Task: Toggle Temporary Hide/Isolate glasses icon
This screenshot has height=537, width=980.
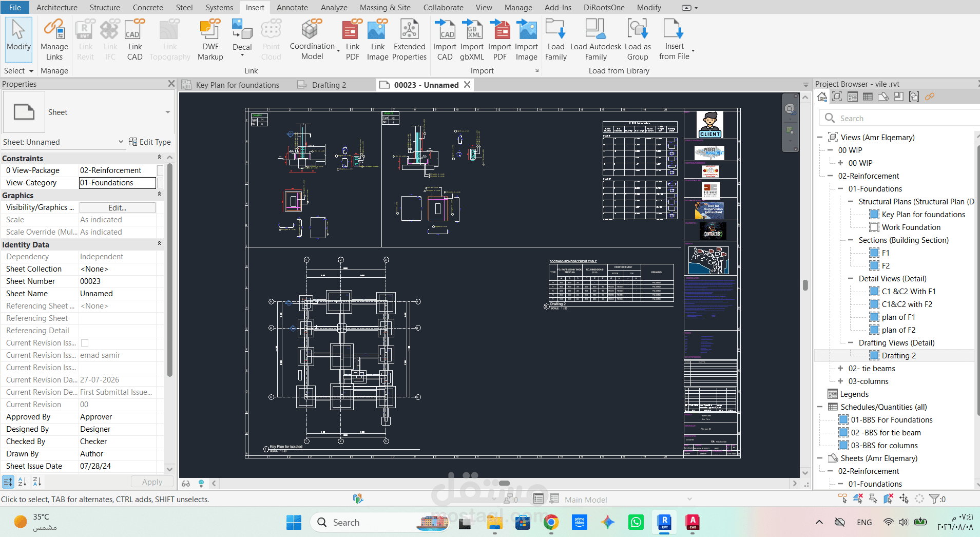Action: pos(186,483)
